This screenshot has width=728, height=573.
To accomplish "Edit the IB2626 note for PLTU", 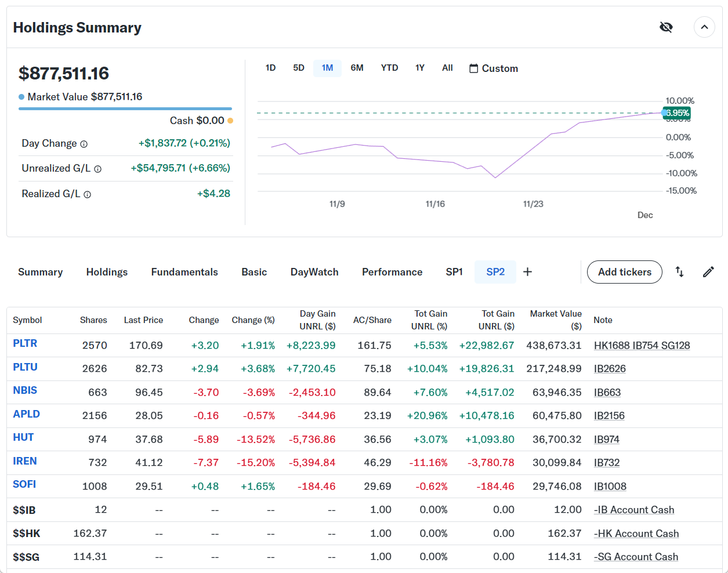I will (610, 369).
